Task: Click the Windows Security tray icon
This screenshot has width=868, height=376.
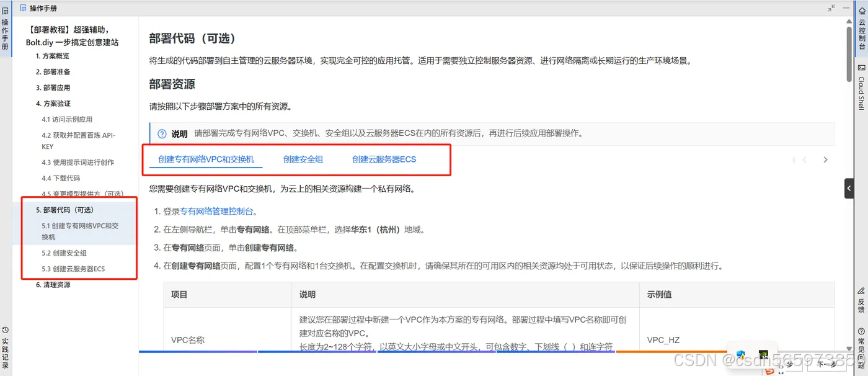Action: pyautogui.click(x=741, y=355)
